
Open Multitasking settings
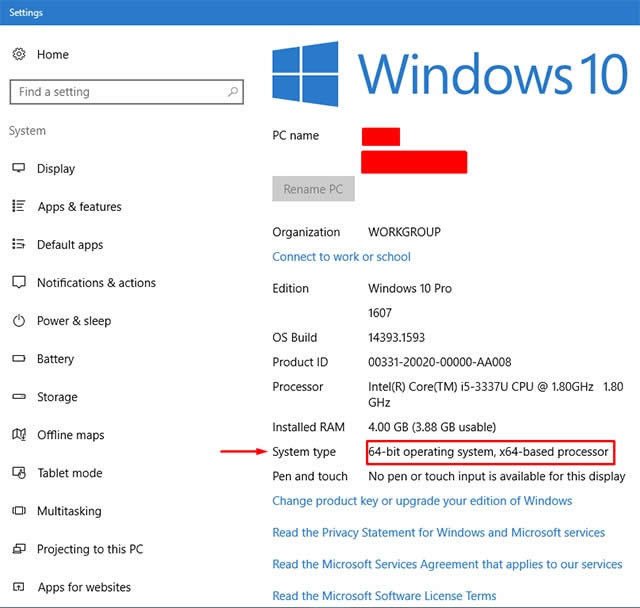point(69,511)
